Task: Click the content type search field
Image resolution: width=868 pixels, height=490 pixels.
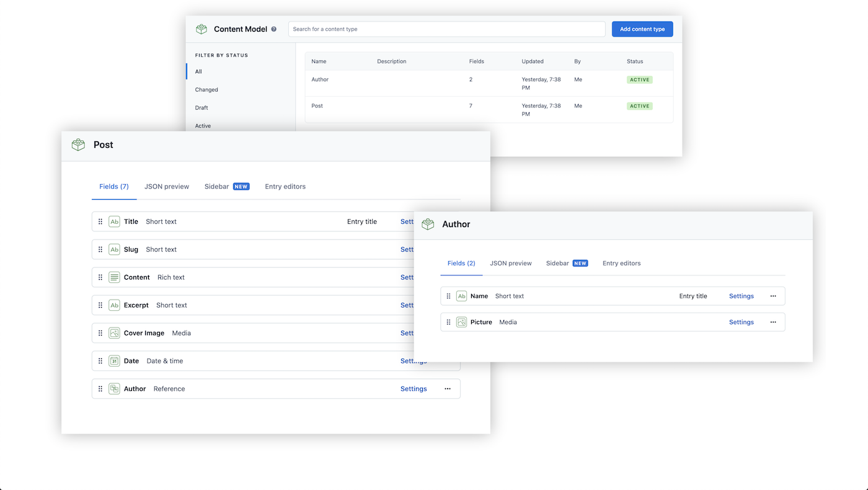Action: click(x=446, y=29)
